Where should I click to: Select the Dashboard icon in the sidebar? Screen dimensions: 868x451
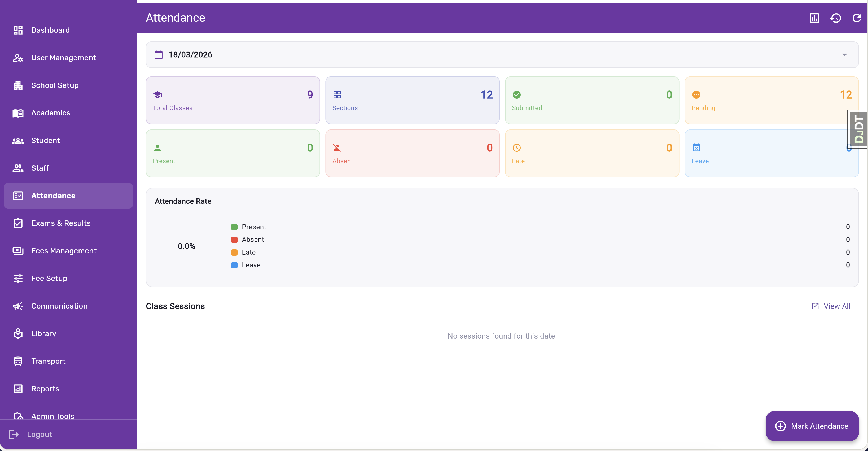pyautogui.click(x=18, y=30)
